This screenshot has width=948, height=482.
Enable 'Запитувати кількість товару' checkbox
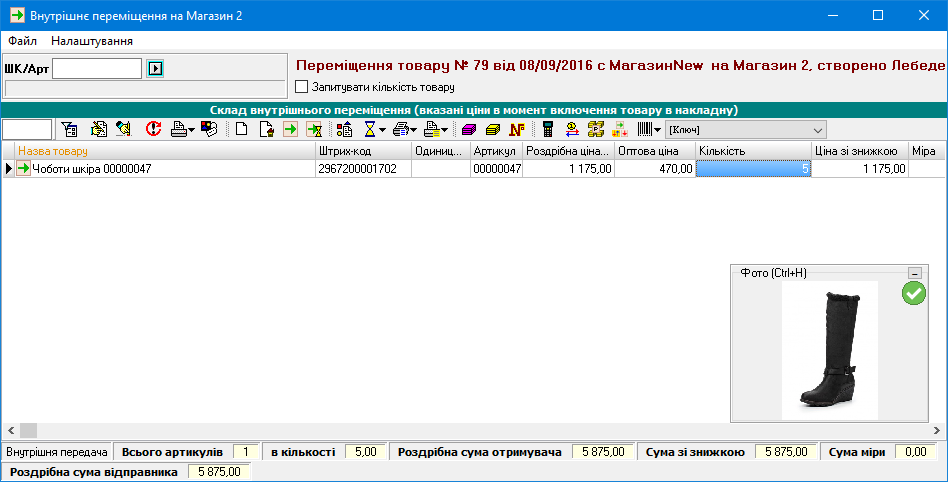pyautogui.click(x=302, y=87)
